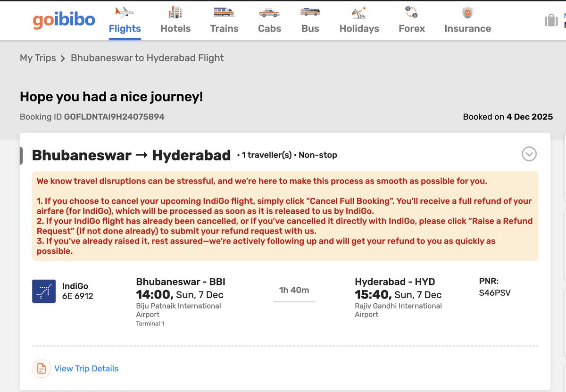Click the Bhubaneswar → Hyderabad heading
Image resolution: width=566 pixels, height=392 pixels.
pyautogui.click(x=131, y=155)
